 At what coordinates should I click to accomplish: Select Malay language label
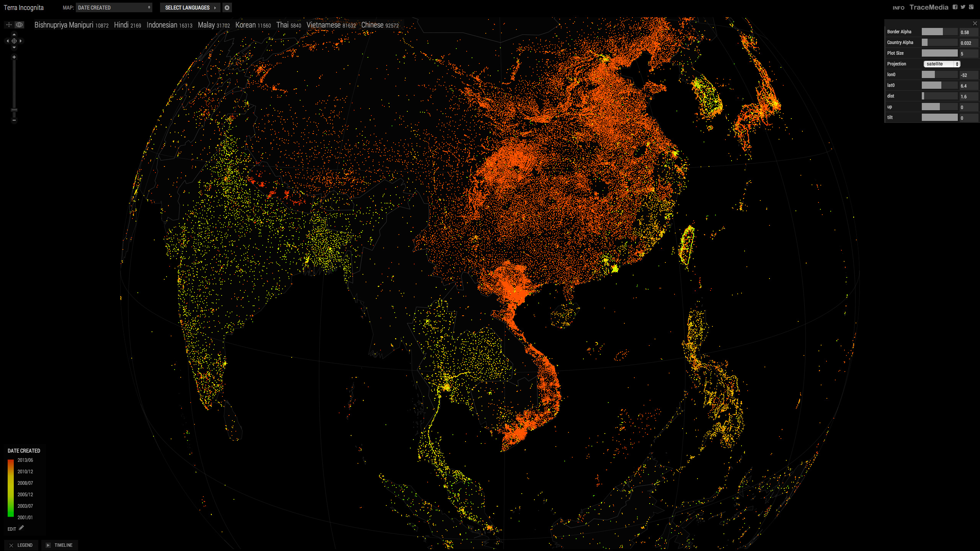[214, 25]
